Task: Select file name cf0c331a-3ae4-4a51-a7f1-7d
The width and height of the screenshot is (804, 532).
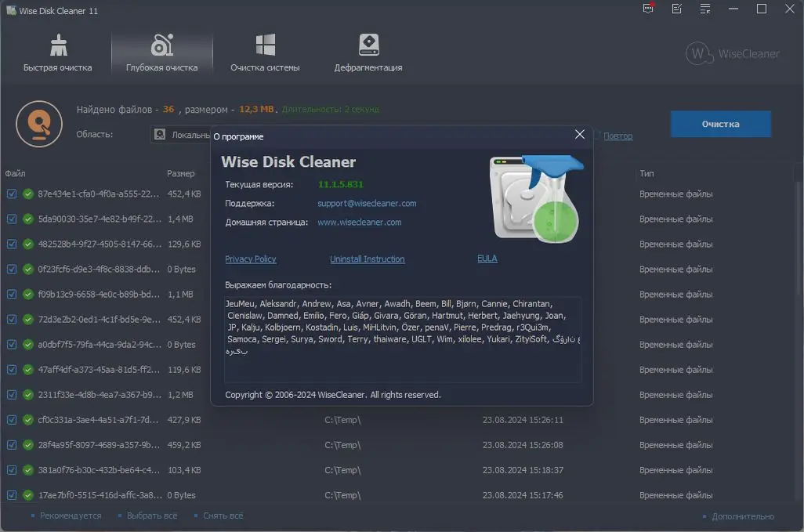Action: click(x=98, y=420)
